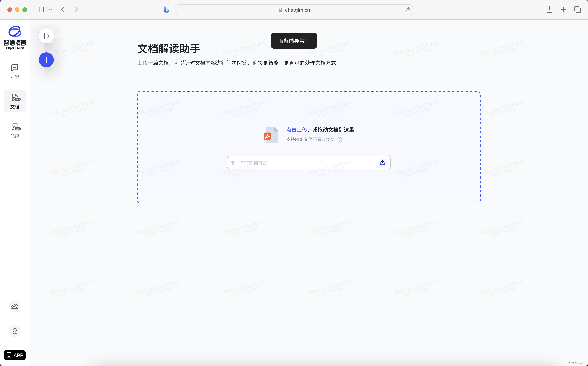The image size is (588, 366).
Task: Dismiss the 服务端异常 error toast
Action: 294,41
